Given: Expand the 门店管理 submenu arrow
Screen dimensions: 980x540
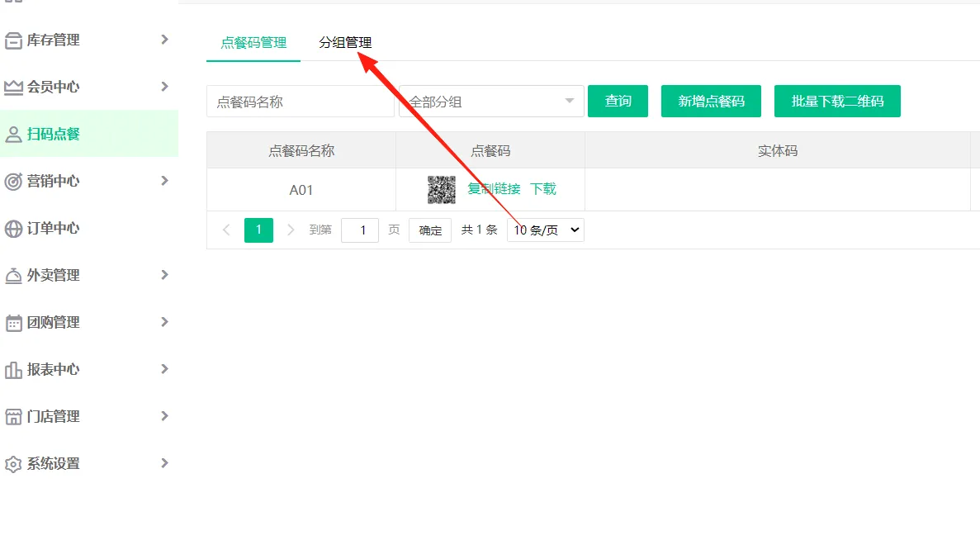Looking at the screenshot, I should pos(164,416).
